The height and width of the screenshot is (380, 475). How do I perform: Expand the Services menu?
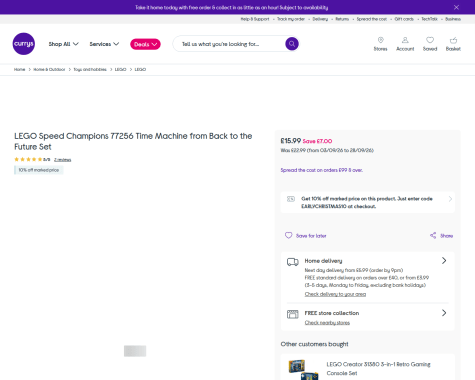[104, 44]
